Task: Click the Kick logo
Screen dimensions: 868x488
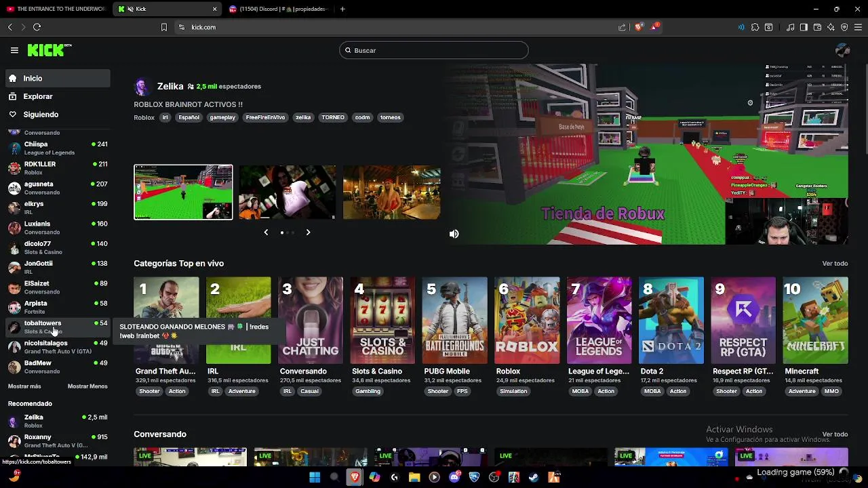Action: (x=49, y=50)
